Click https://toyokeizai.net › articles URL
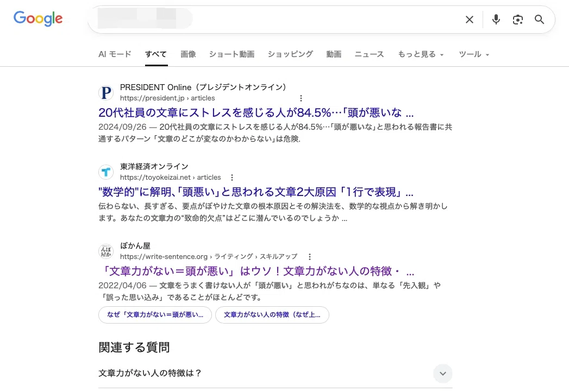 (x=171, y=178)
